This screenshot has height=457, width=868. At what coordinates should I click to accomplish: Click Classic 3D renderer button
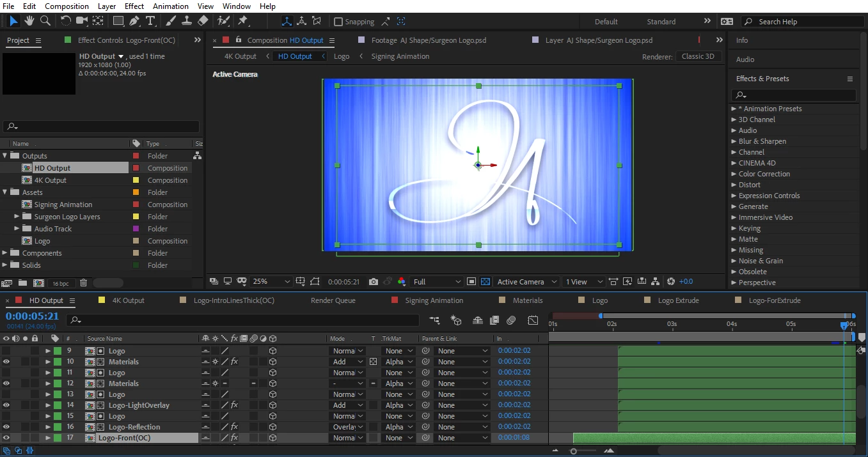698,56
